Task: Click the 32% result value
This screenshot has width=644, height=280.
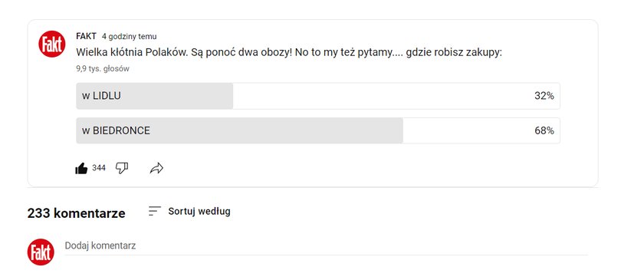Action: [544, 96]
